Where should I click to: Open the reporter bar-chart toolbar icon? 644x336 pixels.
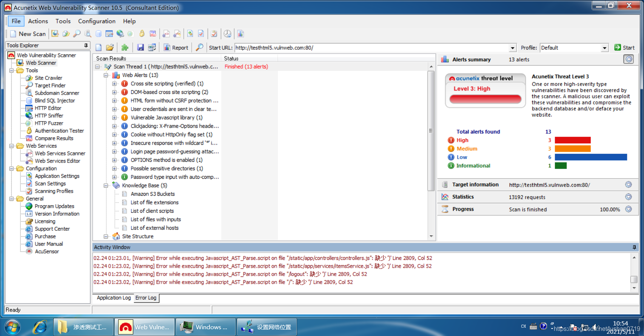(x=240, y=34)
